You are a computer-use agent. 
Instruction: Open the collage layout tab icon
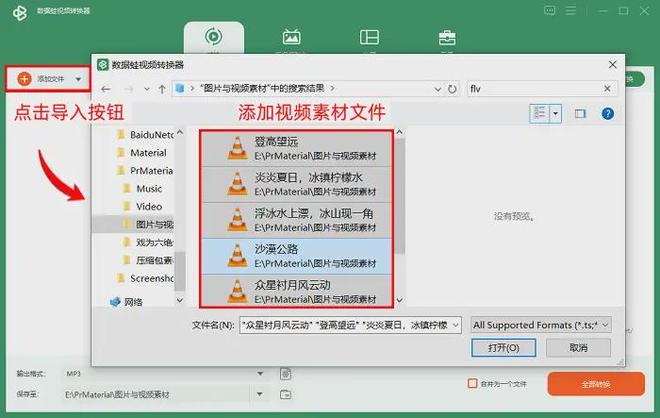[369, 37]
